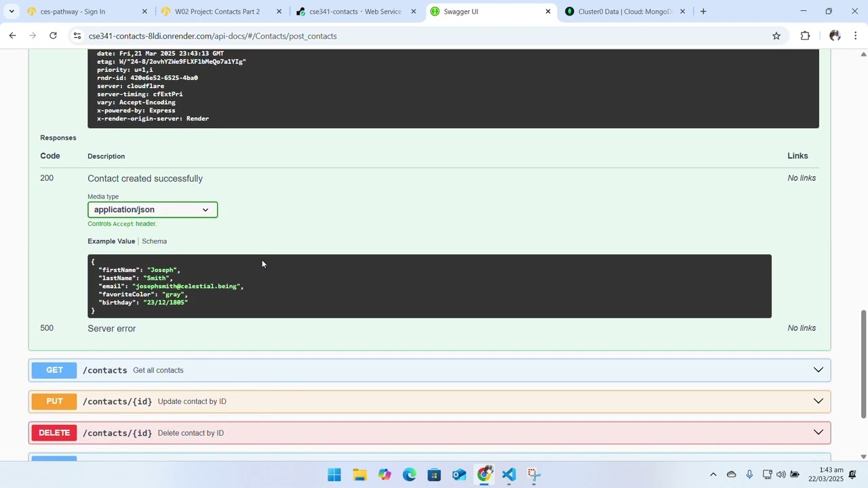This screenshot has width=868, height=488.
Task: Click the PUT method badge
Action: point(54,401)
